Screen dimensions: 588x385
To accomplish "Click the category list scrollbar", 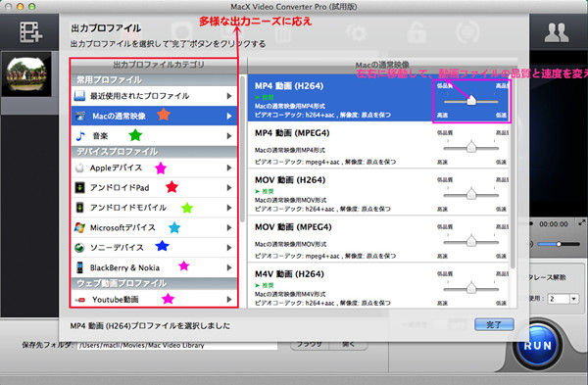I will coord(243,148).
